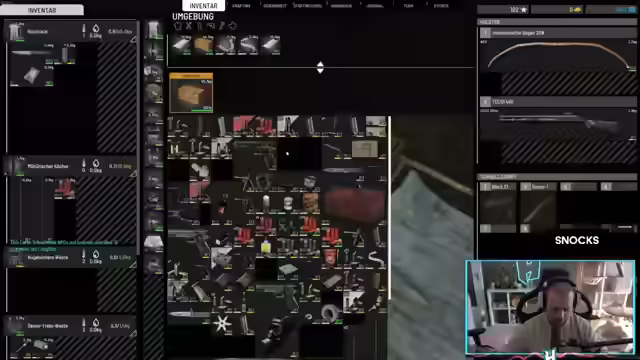Viewport: 640px width, 360px height.
Task: Toggle the clothing filter icon under Umgebung
Action: point(178,26)
